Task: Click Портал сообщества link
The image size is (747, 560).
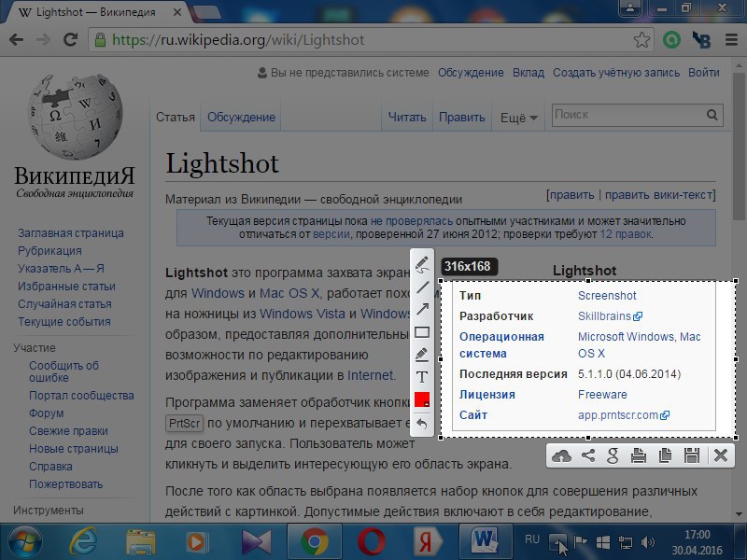Action: pyautogui.click(x=81, y=395)
